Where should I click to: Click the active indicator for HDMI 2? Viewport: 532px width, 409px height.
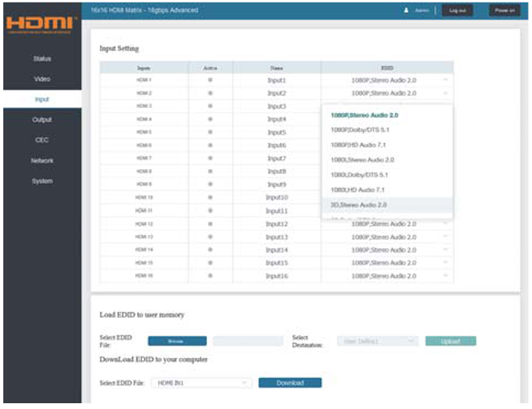click(210, 93)
